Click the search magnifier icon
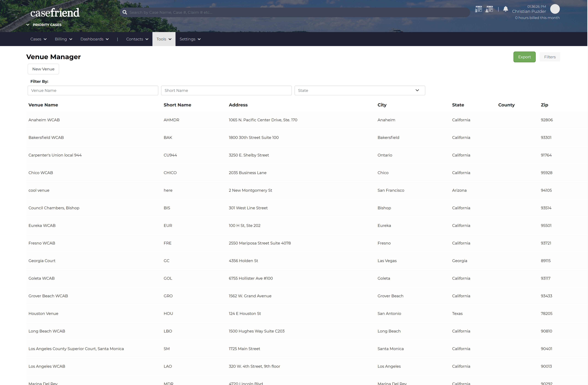The image size is (588, 385). point(125,12)
